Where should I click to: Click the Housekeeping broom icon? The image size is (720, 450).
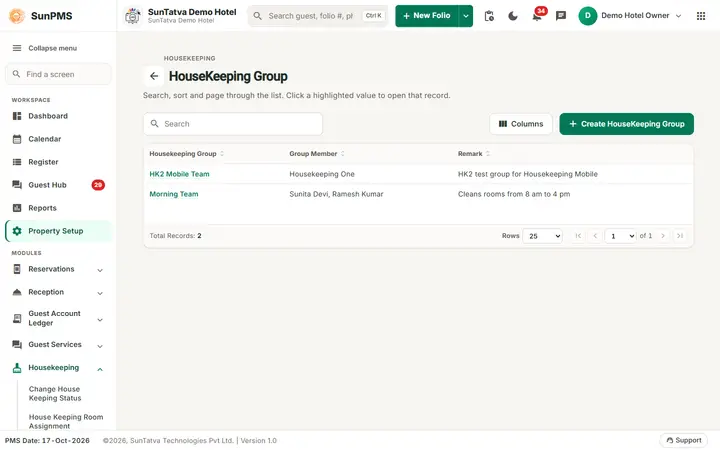[17, 368]
